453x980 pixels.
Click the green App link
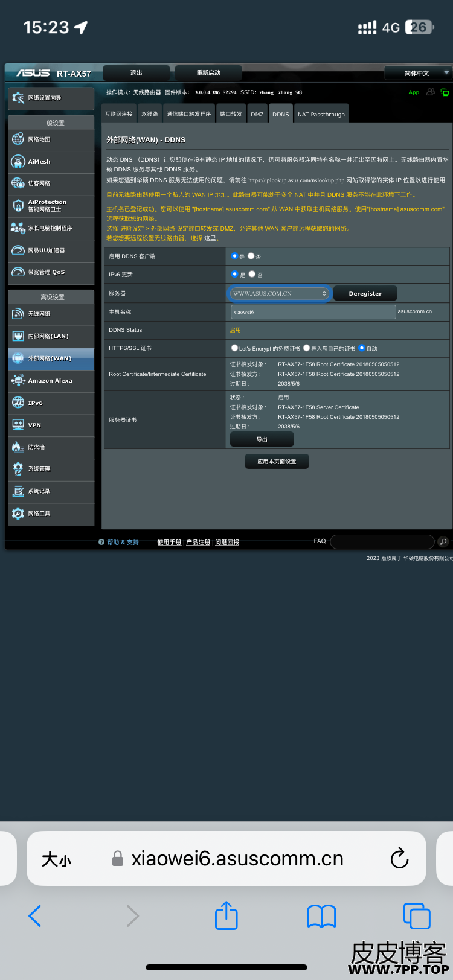(414, 92)
